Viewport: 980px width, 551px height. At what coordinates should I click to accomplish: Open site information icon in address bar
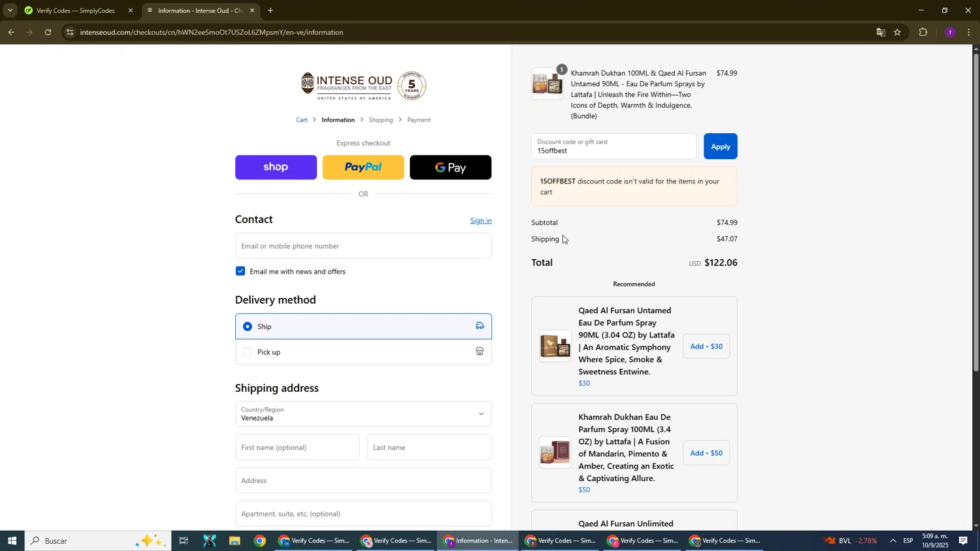click(x=70, y=32)
